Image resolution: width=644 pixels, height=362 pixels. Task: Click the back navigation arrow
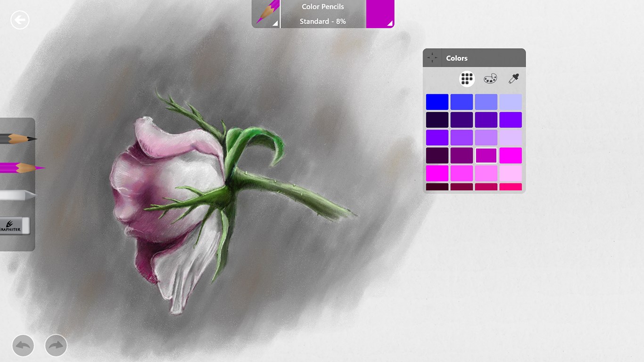pyautogui.click(x=19, y=20)
